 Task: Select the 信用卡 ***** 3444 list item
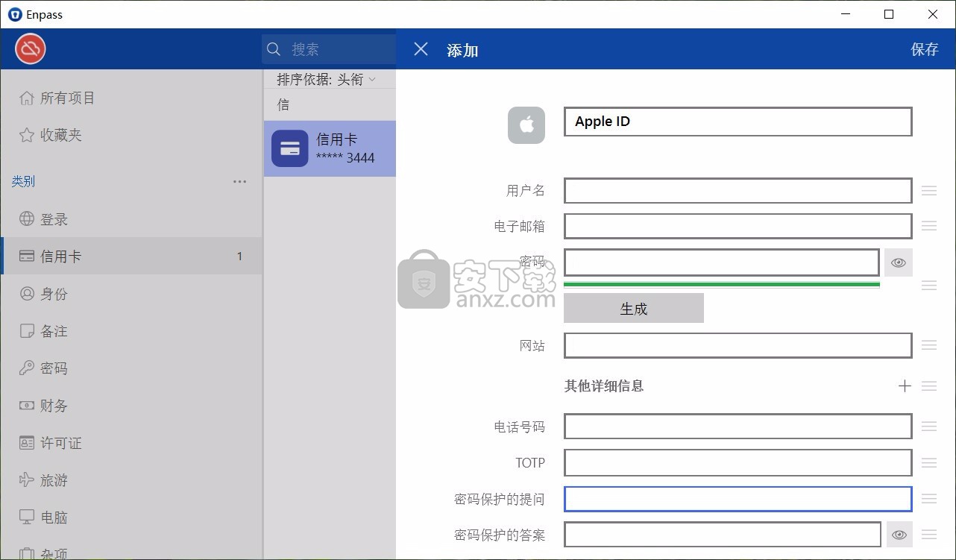[330, 148]
